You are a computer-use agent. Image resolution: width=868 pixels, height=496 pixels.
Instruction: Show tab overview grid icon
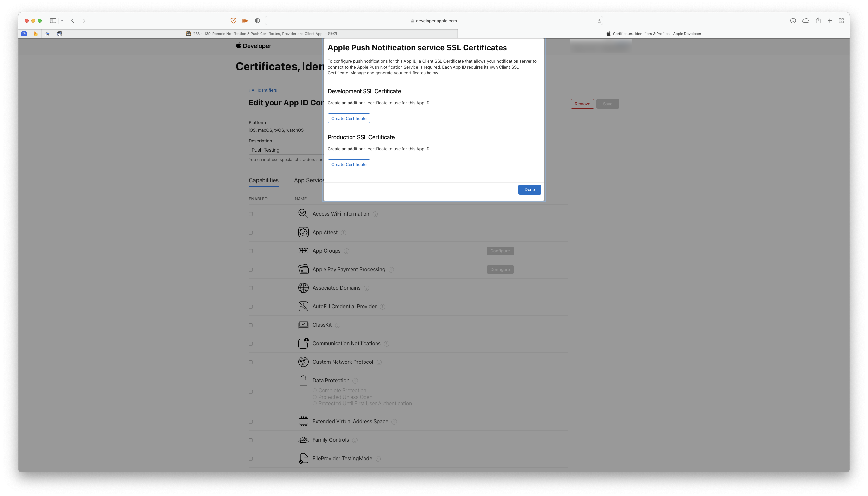coord(841,21)
